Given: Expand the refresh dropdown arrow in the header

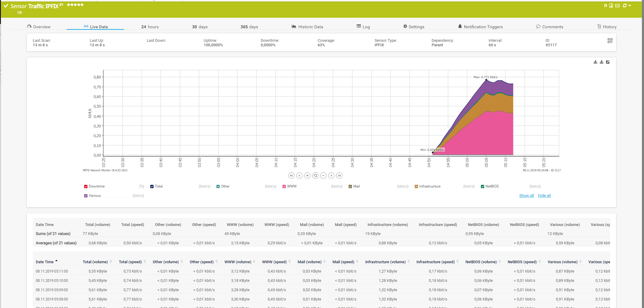Looking at the screenshot, I should (x=630, y=5).
